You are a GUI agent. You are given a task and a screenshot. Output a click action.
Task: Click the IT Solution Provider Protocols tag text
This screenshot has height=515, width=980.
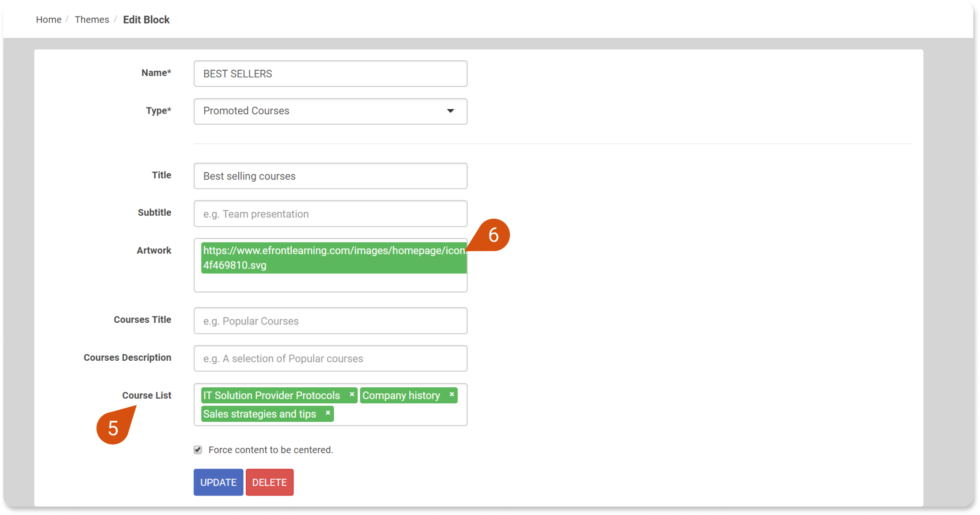[x=272, y=395]
